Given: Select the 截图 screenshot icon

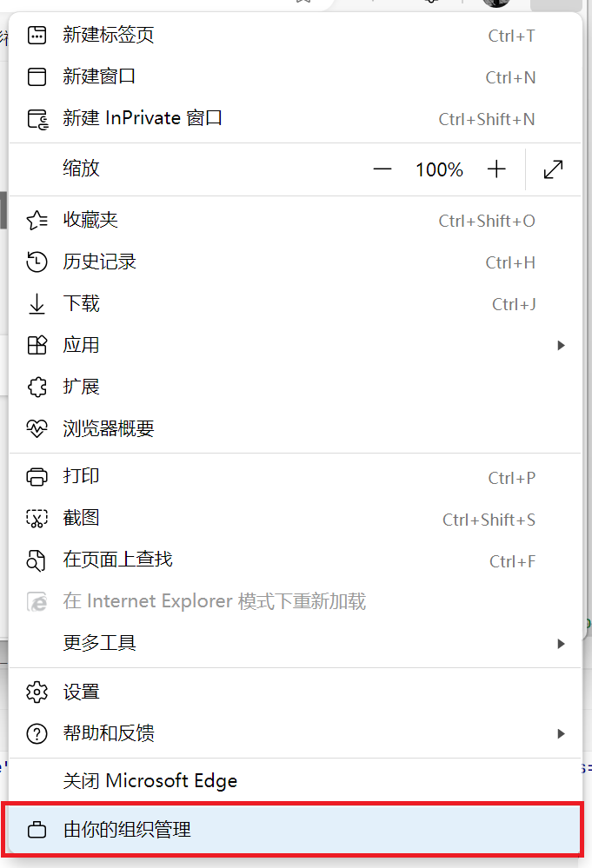Looking at the screenshot, I should click(x=37, y=518).
